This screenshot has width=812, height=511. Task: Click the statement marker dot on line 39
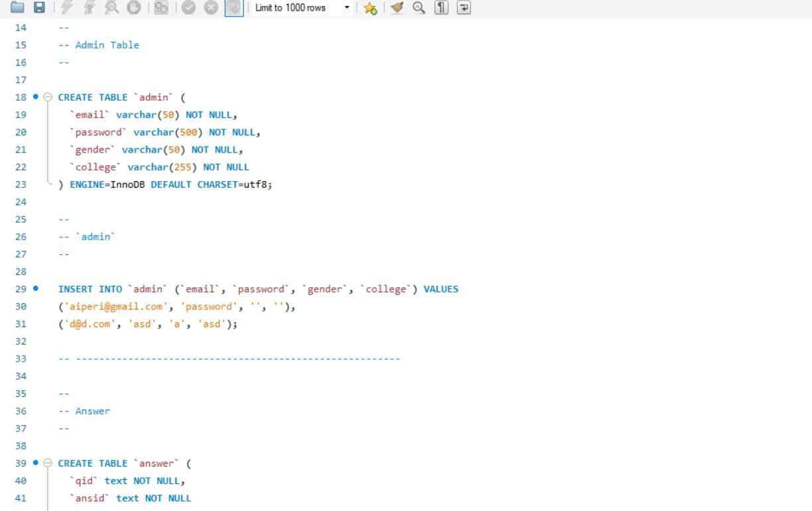[x=36, y=463]
